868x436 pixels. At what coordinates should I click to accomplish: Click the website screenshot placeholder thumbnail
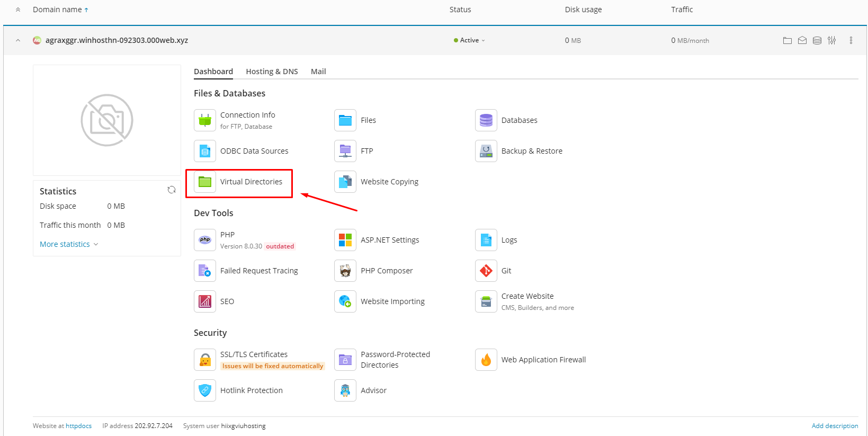[x=107, y=120]
